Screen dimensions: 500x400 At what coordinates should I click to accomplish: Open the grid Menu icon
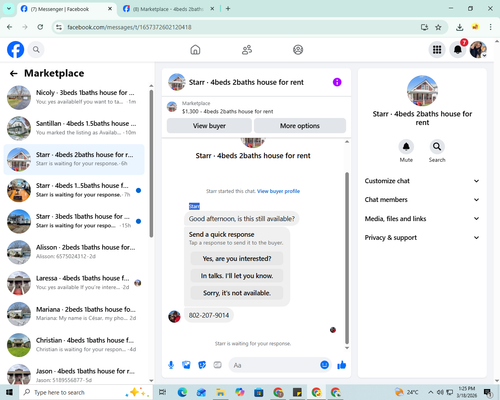tap(437, 50)
